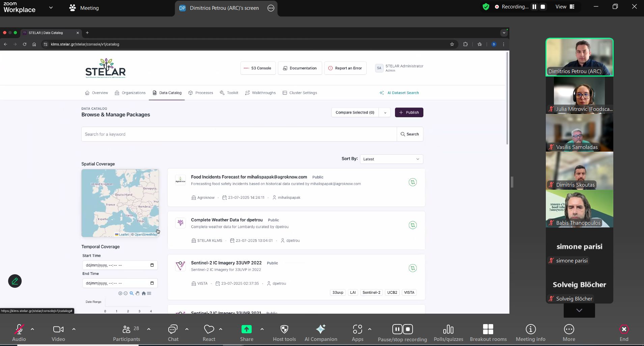Click the Publish button
Viewport: 644px width, 346px height.
[409, 113]
